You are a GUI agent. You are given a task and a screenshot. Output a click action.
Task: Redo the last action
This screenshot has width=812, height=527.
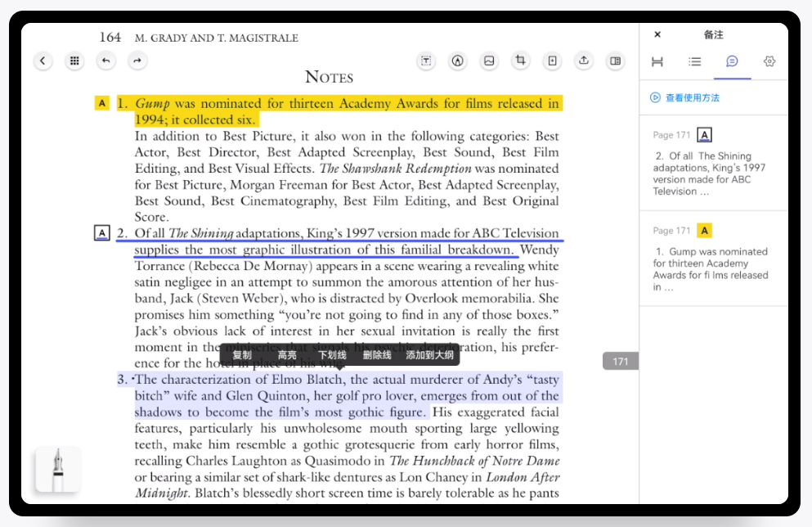[137, 61]
